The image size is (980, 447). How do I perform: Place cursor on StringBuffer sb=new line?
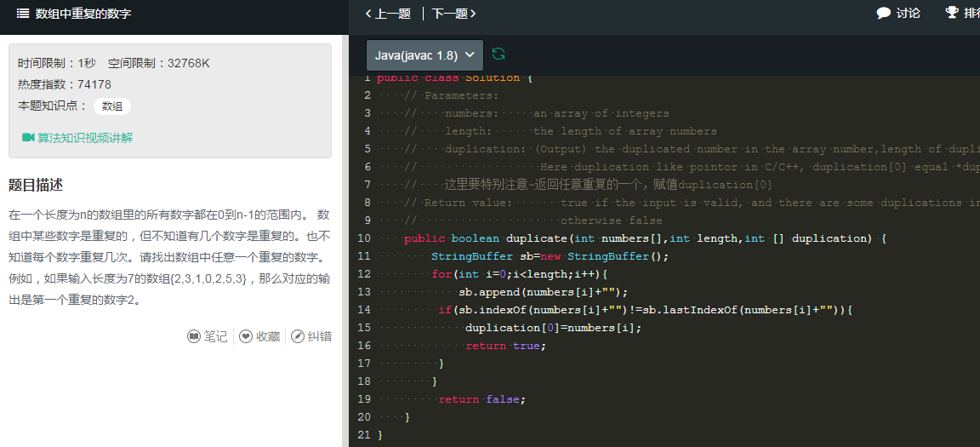[550, 256]
